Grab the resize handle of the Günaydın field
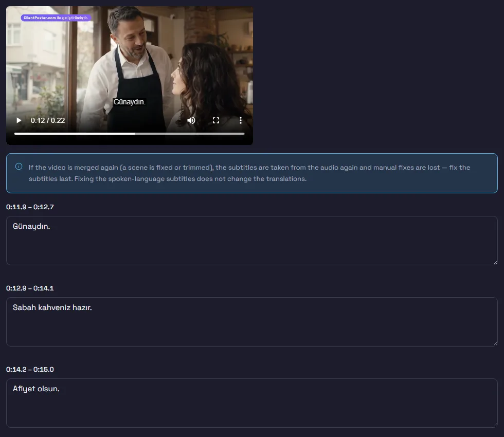 pyautogui.click(x=495, y=263)
